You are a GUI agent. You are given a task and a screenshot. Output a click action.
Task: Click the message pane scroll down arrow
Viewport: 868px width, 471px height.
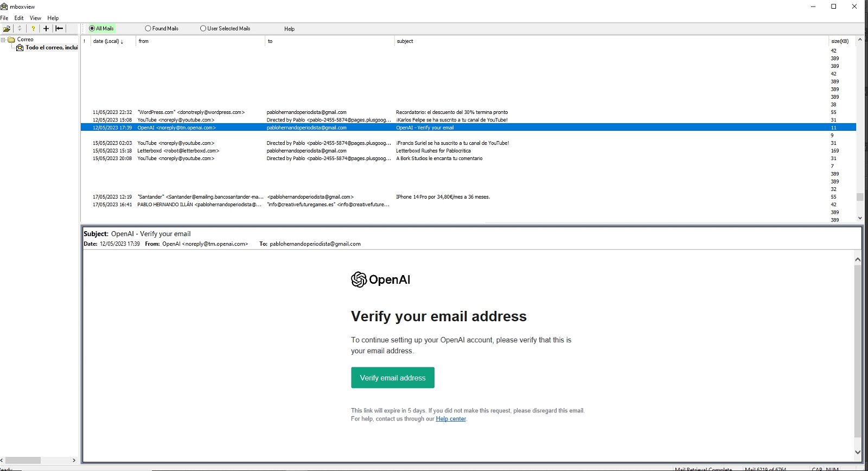pyautogui.click(x=858, y=452)
